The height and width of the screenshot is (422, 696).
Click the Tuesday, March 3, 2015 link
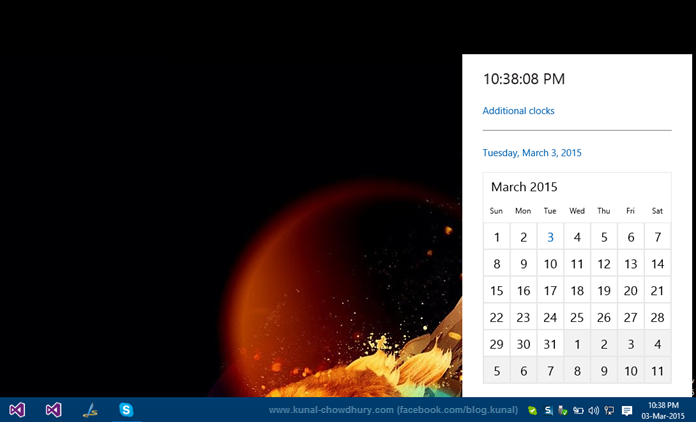(x=532, y=153)
